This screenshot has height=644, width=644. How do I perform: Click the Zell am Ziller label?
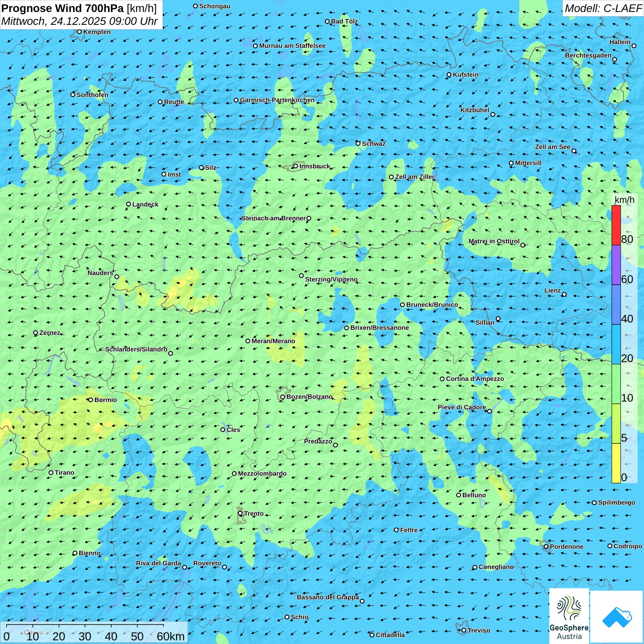pyautogui.click(x=414, y=177)
